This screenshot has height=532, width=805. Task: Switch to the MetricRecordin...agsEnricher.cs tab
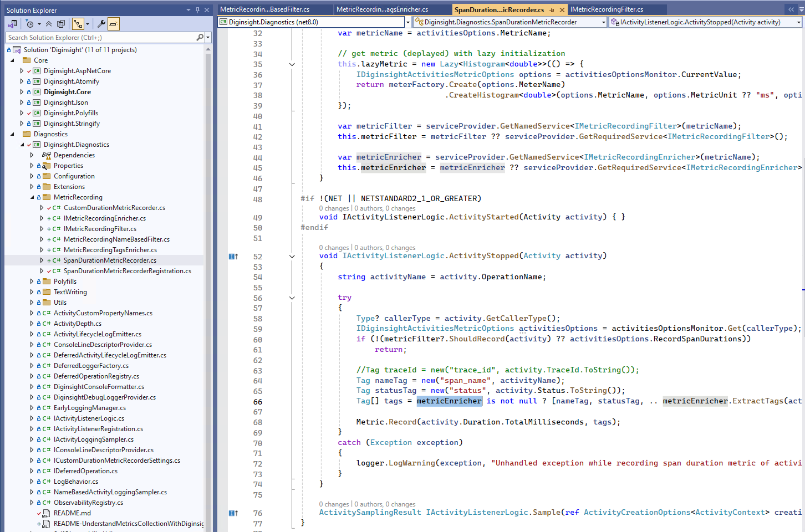coord(382,9)
